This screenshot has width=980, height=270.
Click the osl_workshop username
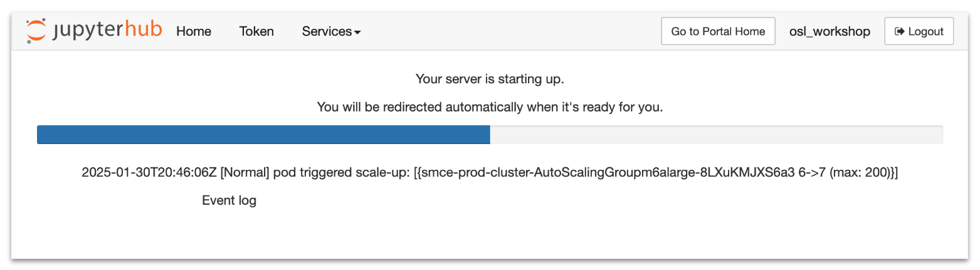[x=830, y=31]
